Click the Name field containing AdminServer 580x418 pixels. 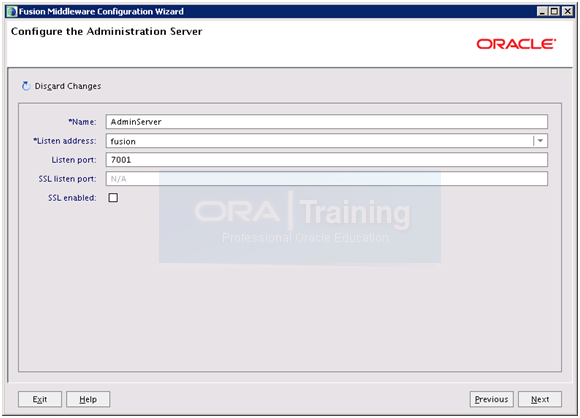tap(327, 122)
